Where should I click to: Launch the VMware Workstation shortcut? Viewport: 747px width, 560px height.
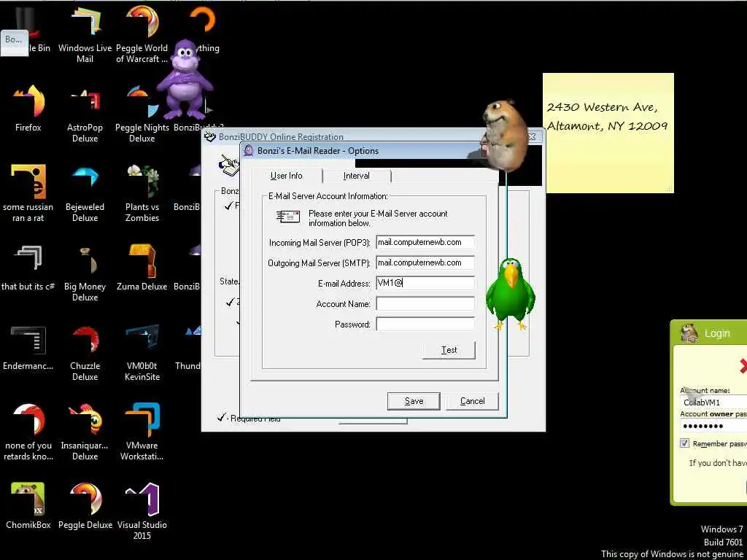142,432
